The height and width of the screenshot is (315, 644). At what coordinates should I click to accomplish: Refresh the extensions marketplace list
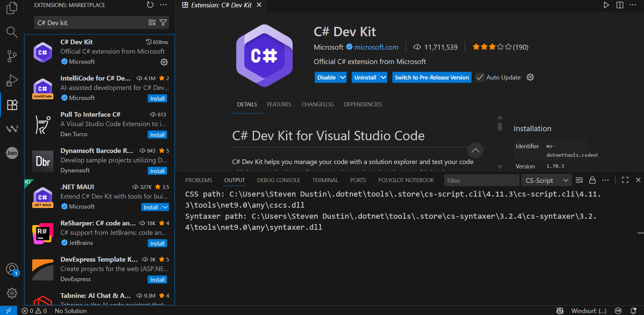(x=150, y=5)
